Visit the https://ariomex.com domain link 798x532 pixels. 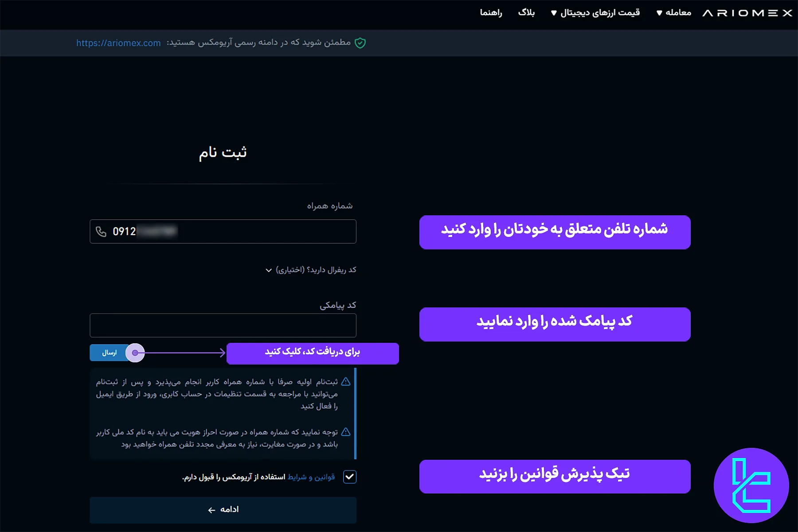point(118,43)
